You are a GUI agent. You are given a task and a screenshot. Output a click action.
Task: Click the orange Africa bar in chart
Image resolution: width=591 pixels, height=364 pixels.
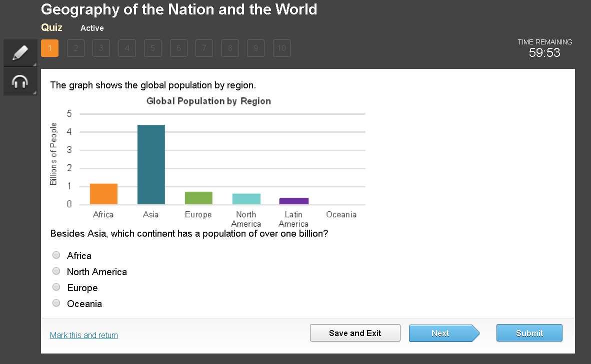[x=103, y=194]
